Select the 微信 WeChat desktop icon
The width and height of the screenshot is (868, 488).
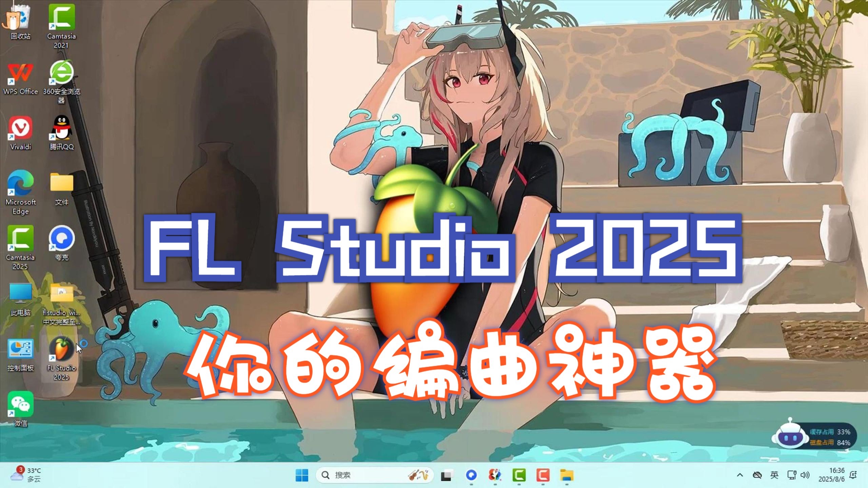tap(20, 409)
